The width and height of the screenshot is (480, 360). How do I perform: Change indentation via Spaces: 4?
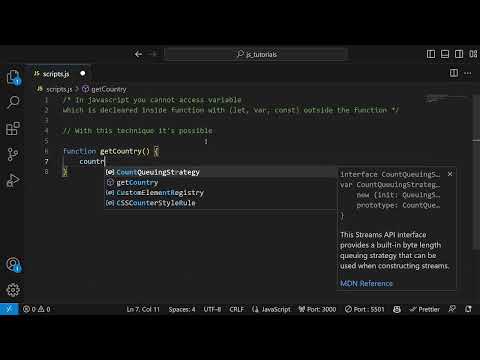182,309
